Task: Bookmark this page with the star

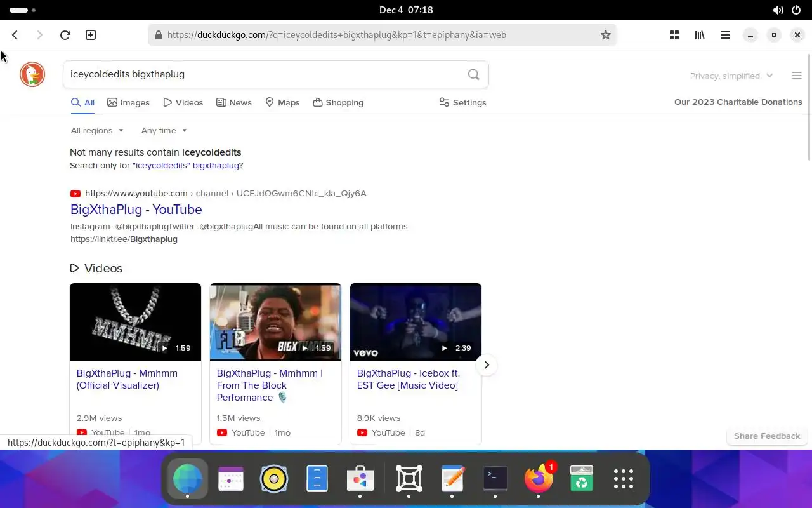Action: 606,35
